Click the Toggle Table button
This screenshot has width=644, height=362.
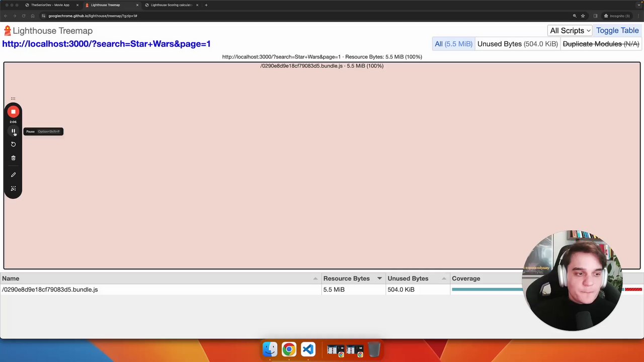point(617,31)
